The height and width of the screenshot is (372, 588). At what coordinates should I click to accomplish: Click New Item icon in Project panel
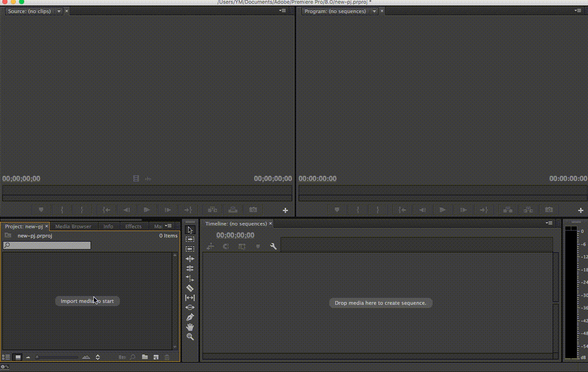coord(156,357)
